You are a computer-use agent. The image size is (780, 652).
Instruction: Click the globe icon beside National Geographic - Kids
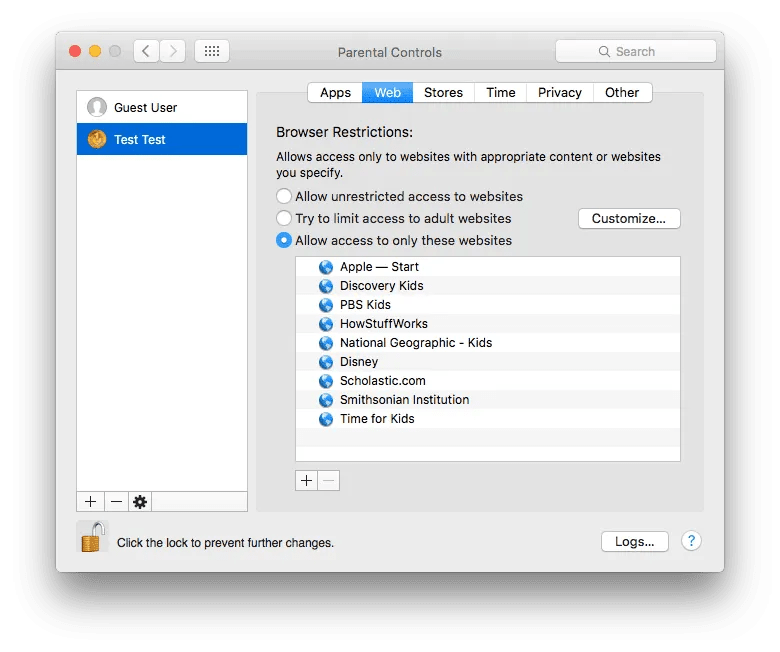(326, 343)
